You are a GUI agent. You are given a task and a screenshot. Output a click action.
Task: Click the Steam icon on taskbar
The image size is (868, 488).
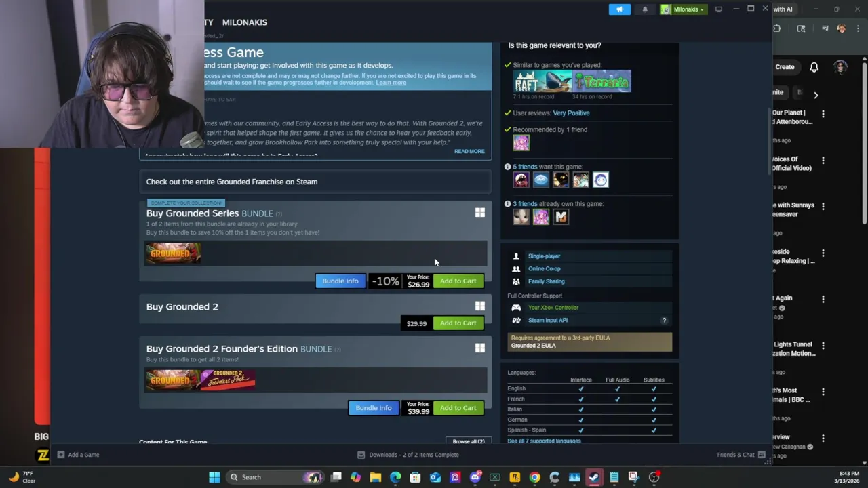point(594,477)
